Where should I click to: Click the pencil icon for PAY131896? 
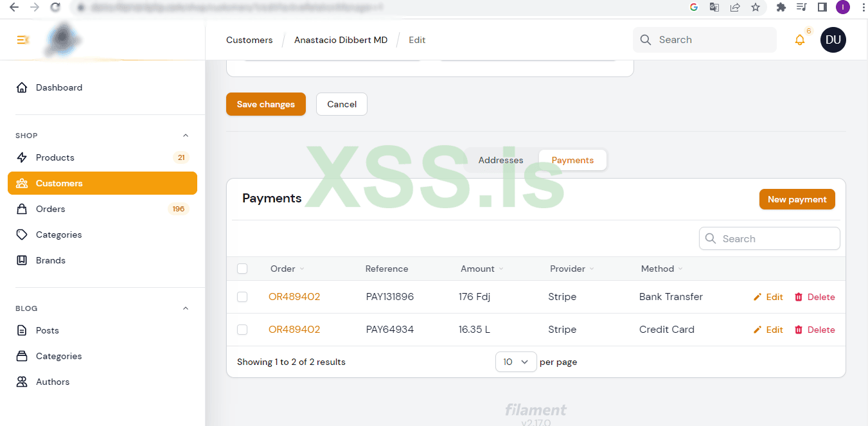(x=757, y=297)
